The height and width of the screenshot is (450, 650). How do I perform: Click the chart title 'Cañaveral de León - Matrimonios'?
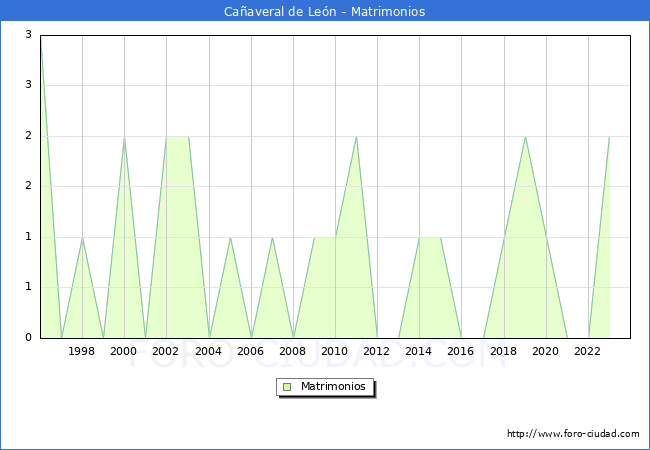[x=325, y=11]
